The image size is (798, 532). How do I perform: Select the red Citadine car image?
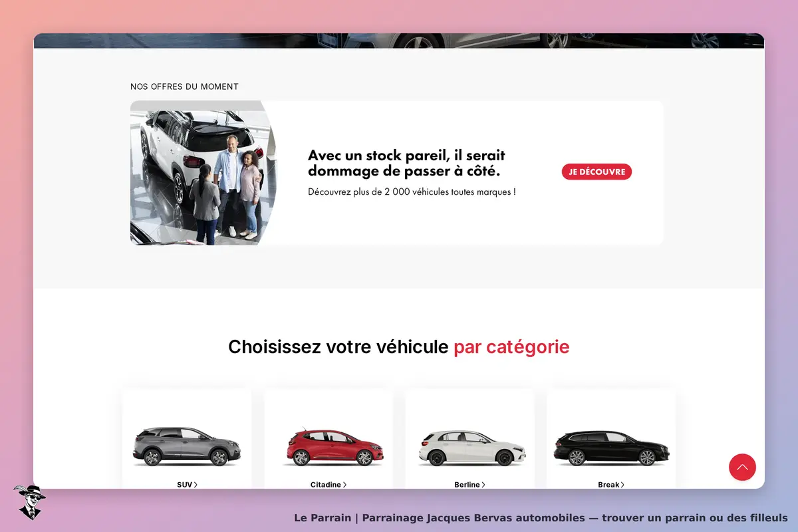point(335,447)
